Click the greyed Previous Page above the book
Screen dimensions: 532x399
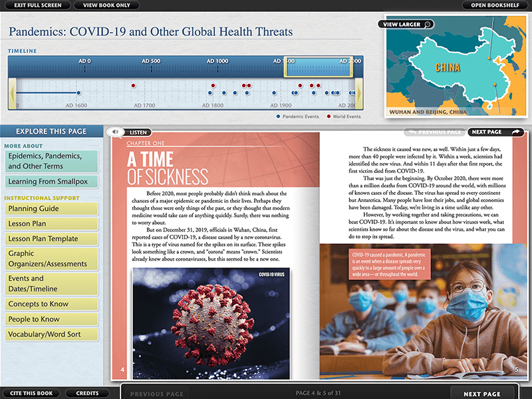pos(435,132)
